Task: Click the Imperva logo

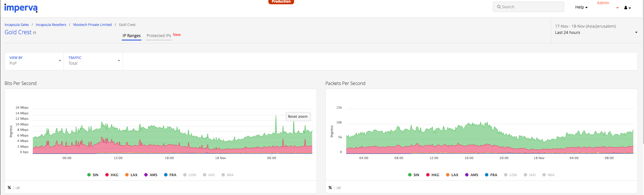Action: 21,8
